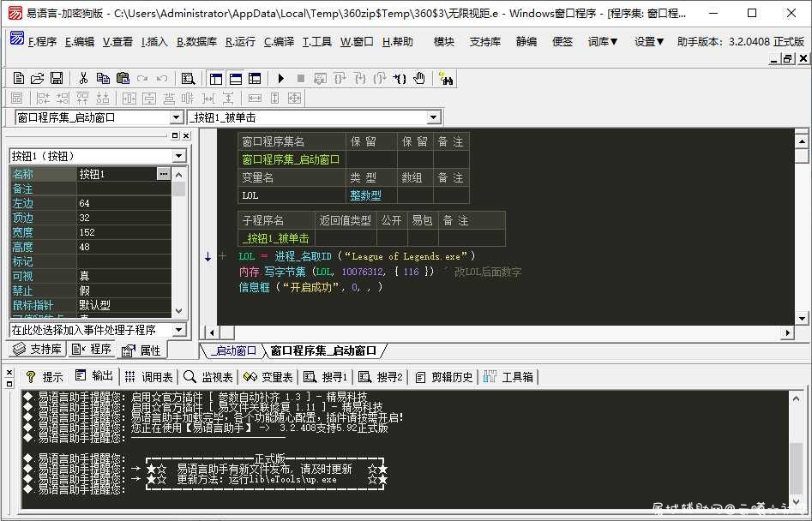Save the program with the floppy disk icon

click(57, 79)
